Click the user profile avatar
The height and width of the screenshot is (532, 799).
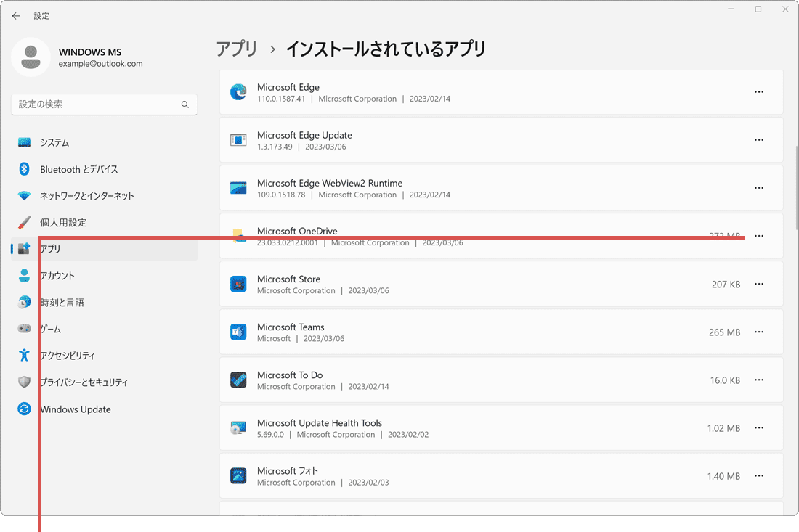[31, 57]
